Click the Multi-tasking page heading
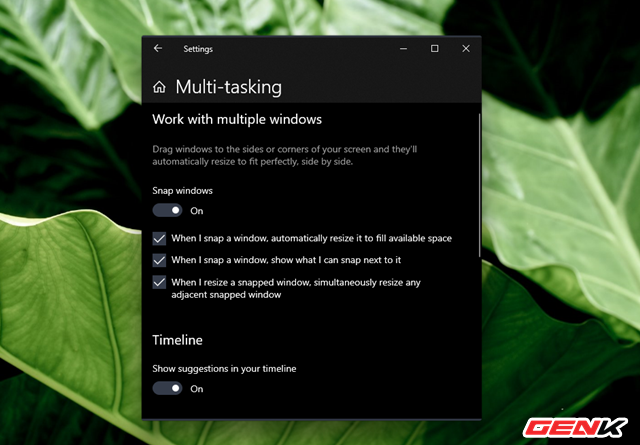640x445 pixels. coord(228,87)
